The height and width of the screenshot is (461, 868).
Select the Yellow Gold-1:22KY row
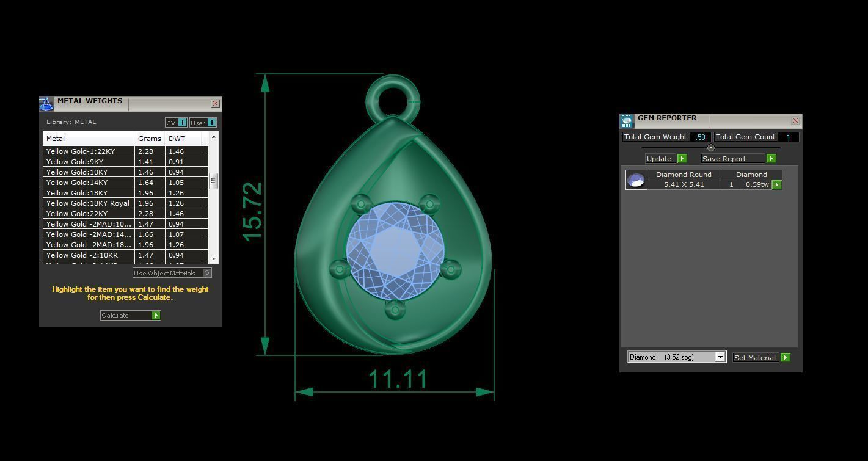click(x=125, y=151)
